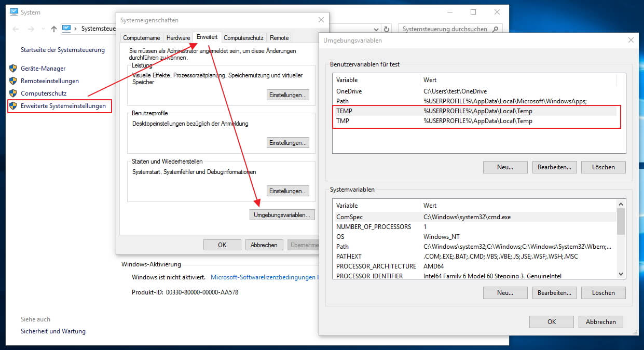
Task: Click the System window title icon
Action: coord(13,12)
